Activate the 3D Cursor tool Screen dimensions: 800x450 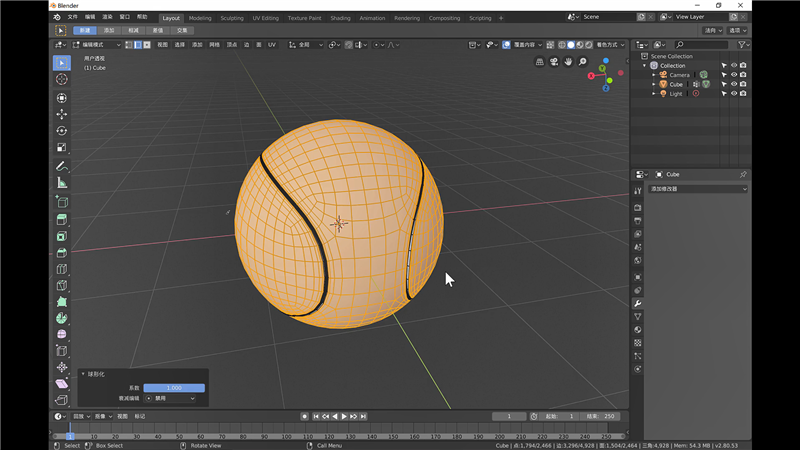[62, 80]
